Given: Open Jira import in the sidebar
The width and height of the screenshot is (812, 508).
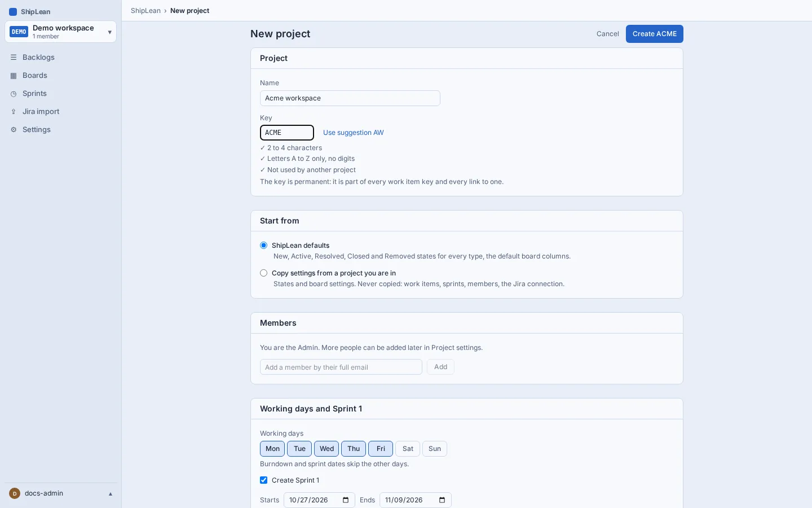Looking at the screenshot, I should pyautogui.click(x=61, y=112).
